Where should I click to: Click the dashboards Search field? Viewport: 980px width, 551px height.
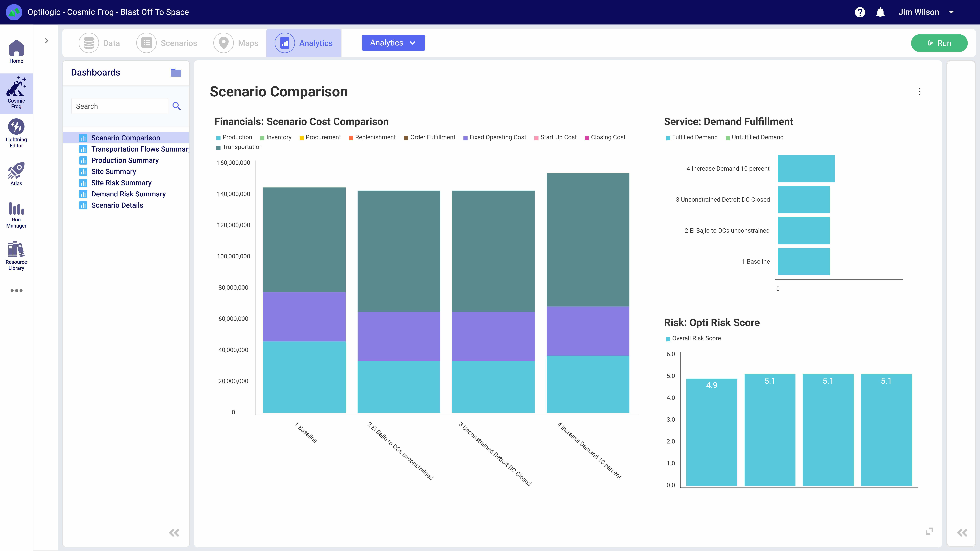119,106
